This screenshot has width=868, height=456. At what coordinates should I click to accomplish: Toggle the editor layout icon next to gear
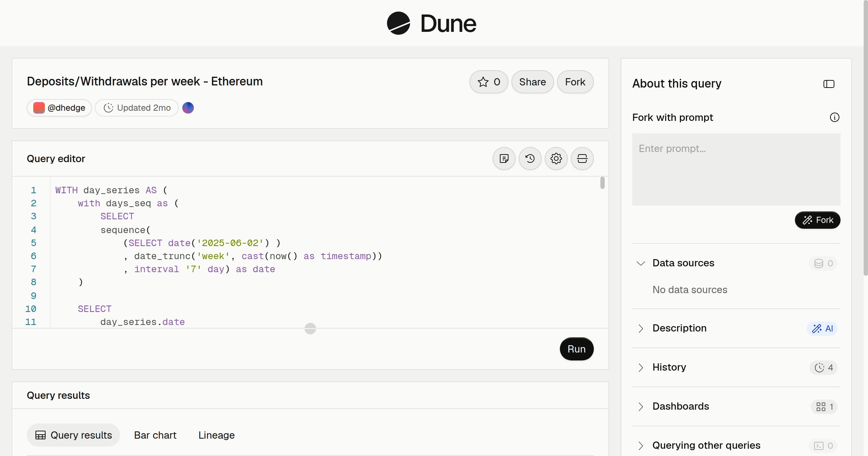[x=582, y=159]
